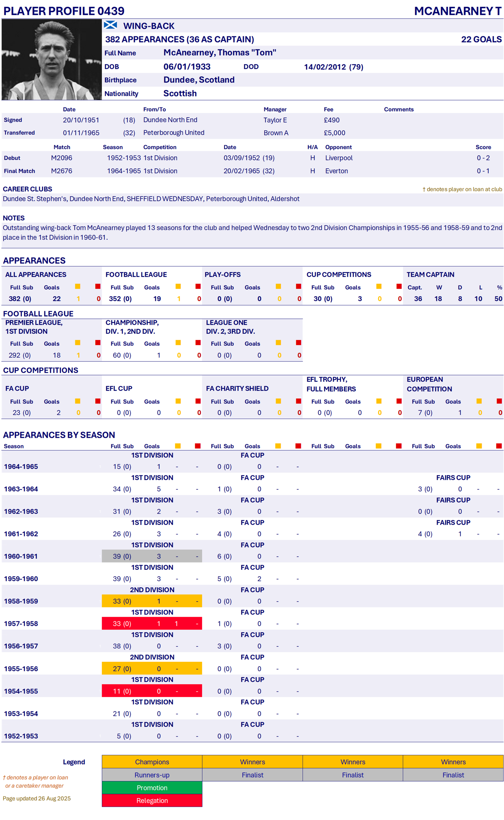
Task: Click the Scotland flag icon
Action: point(110,25)
